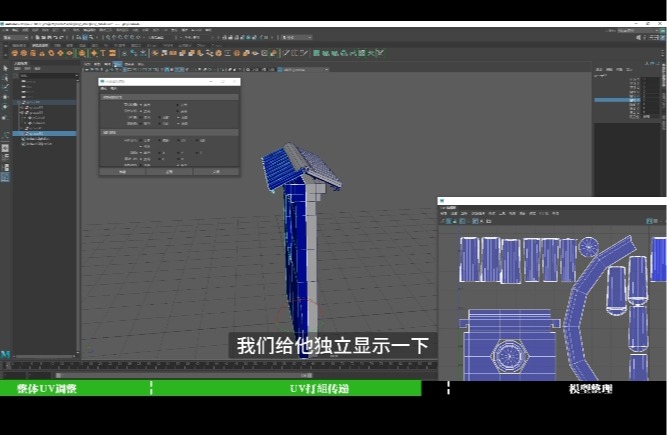Select 'Current' radio in UV Sets row

point(160,117)
